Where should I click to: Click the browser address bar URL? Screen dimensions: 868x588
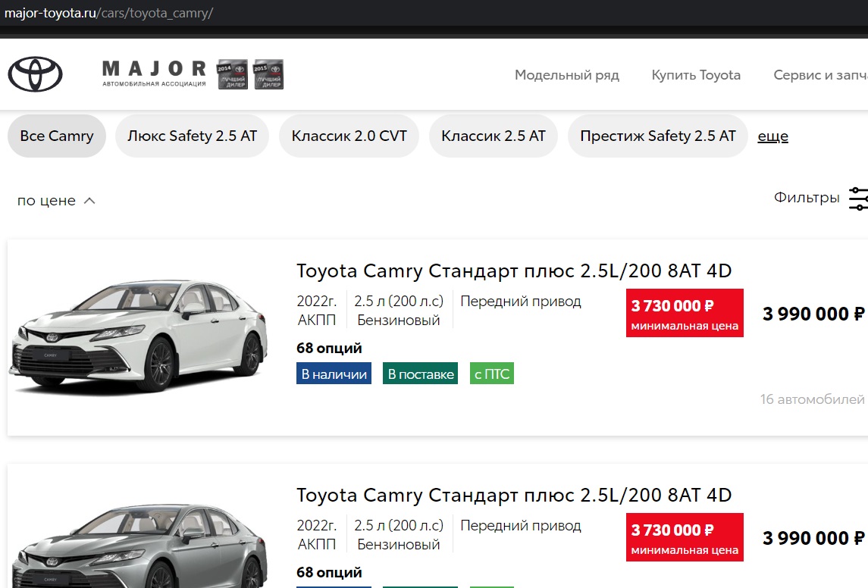tap(108, 14)
